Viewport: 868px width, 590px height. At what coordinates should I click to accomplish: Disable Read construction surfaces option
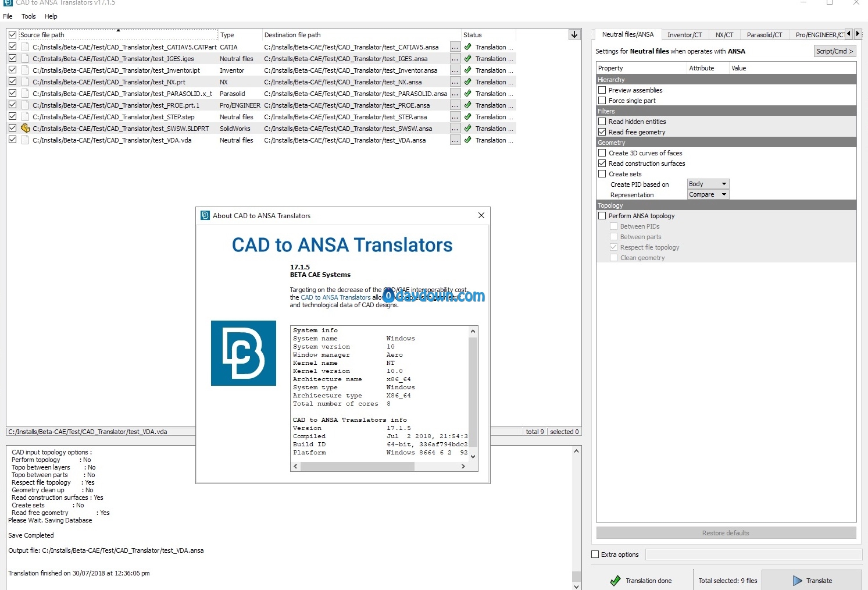pyautogui.click(x=602, y=164)
